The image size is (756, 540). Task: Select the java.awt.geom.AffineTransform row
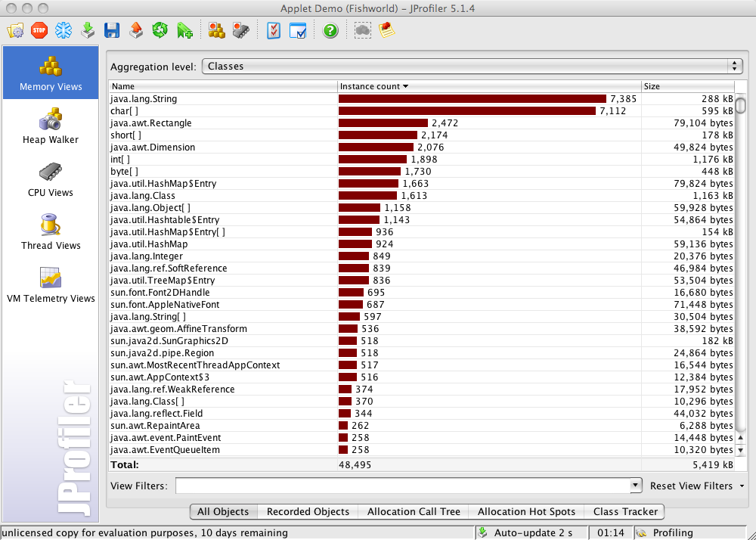point(422,329)
